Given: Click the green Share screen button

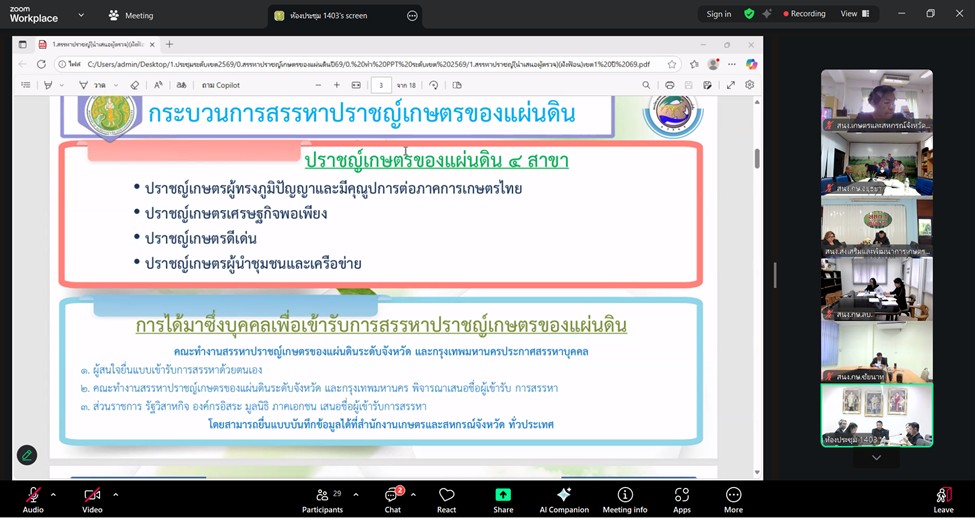Looking at the screenshot, I should coord(503,499).
